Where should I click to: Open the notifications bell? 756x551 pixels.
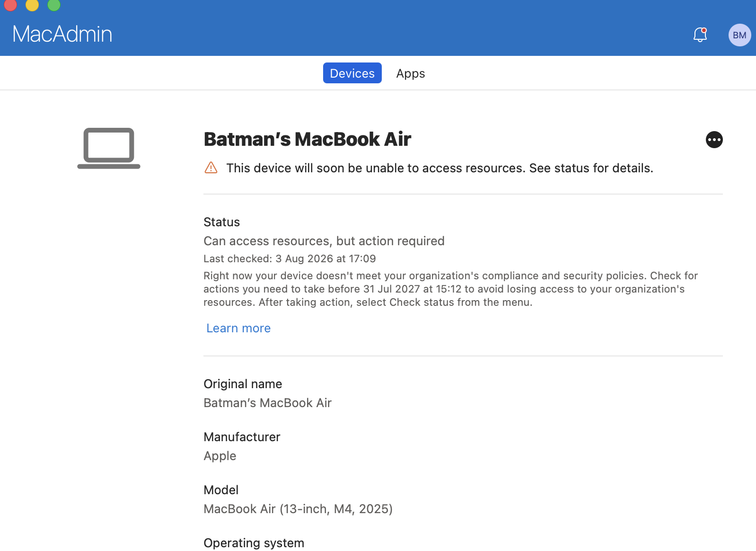[x=700, y=35]
